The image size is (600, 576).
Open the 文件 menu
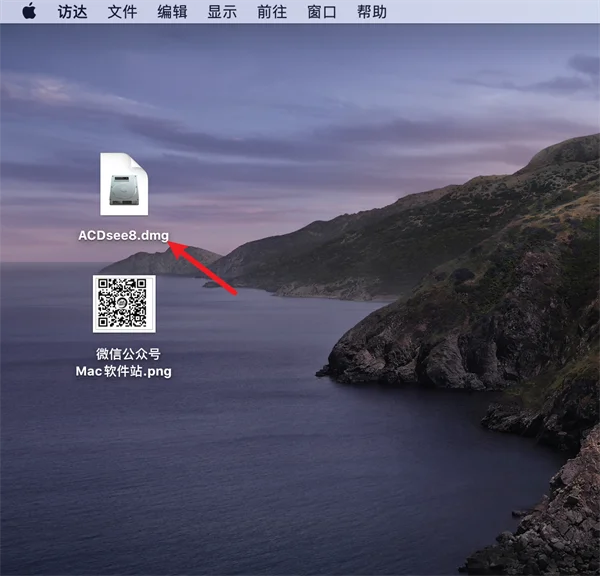[122, 12]
